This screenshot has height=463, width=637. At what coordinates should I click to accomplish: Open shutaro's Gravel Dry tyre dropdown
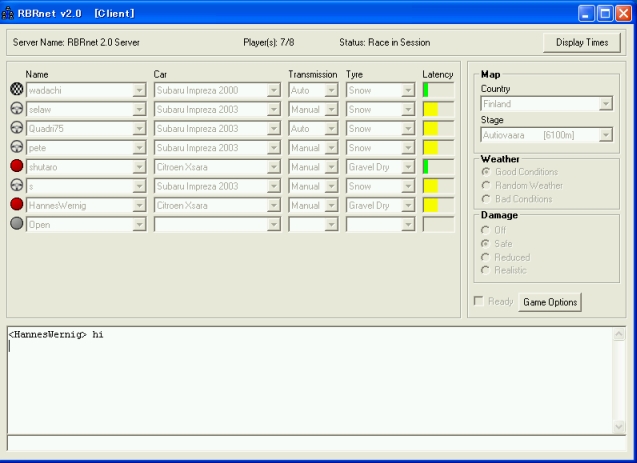(x=380, y=167)
